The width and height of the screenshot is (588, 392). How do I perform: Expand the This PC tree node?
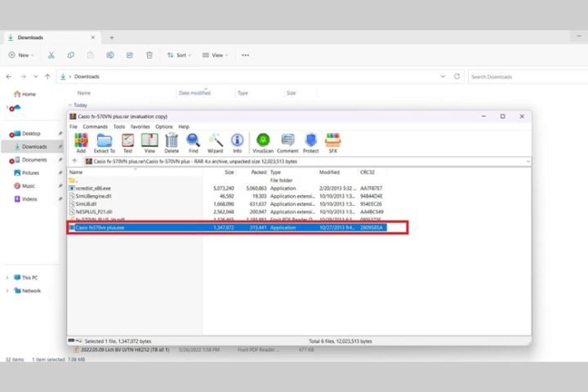[8, 278]
